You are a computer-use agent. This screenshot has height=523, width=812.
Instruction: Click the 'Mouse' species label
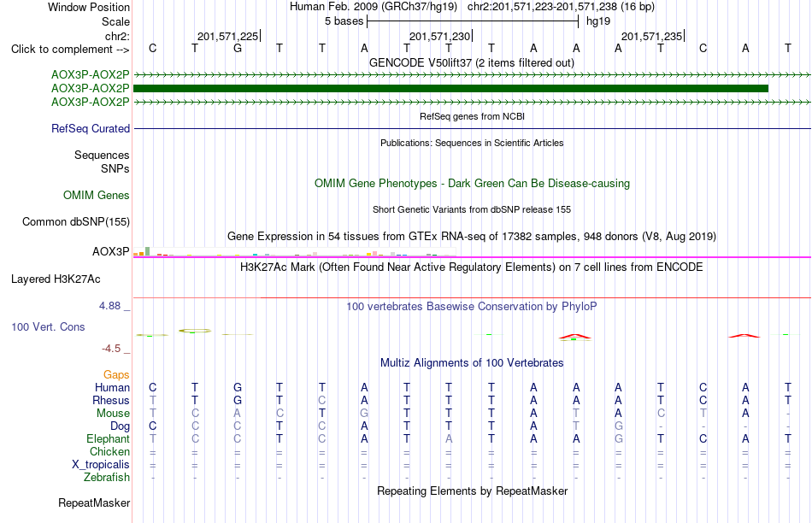tap(113, 414)
